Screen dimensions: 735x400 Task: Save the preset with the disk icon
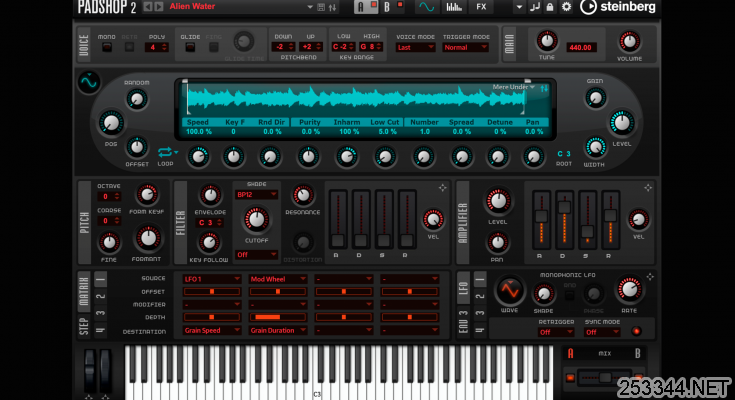click(x=321, y=7)
